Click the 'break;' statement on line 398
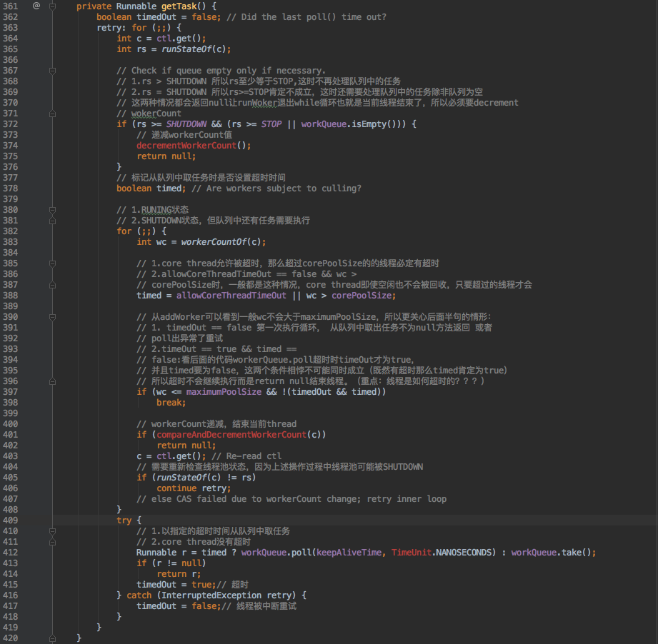The height and width of the screenshot is (644, 658). click(171, 403)
